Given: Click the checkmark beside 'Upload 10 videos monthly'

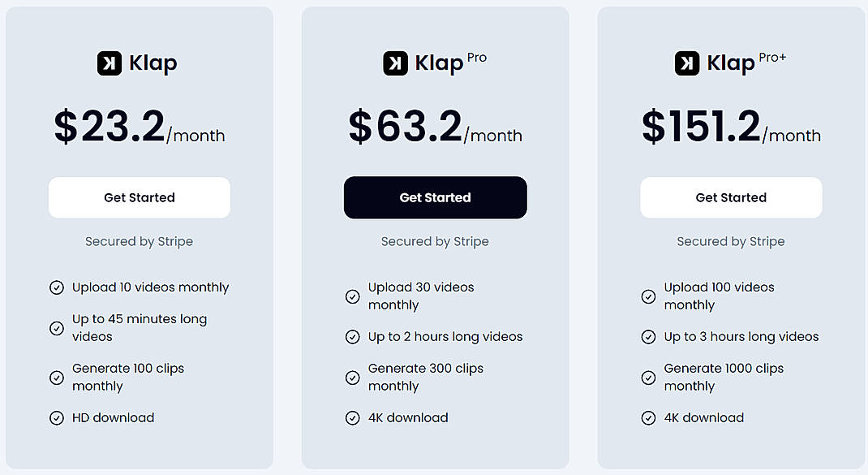Looking at the screenshot, I should click(56, 287).
